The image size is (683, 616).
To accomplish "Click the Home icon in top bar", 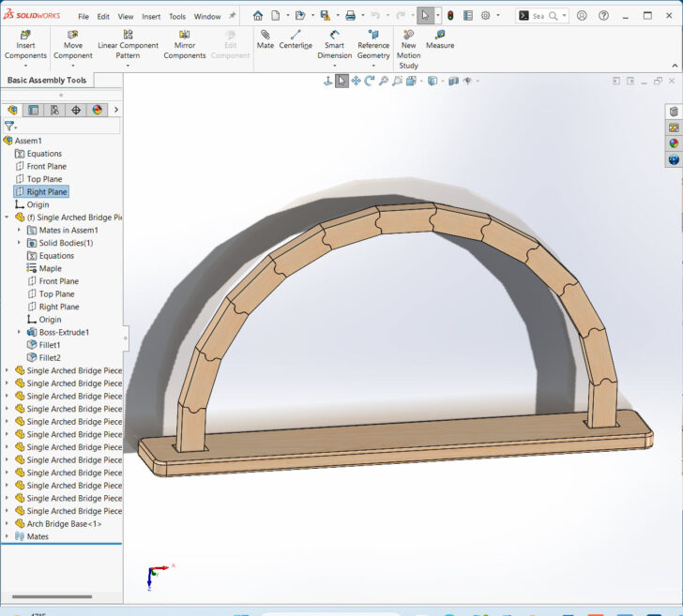I will [258, 16].
